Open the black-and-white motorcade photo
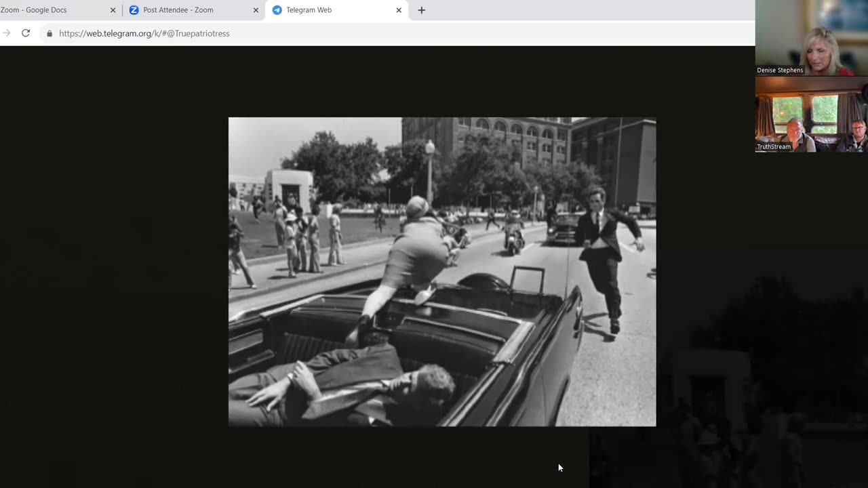The height and width of the screenshot is (488, 868). (442, 272)
